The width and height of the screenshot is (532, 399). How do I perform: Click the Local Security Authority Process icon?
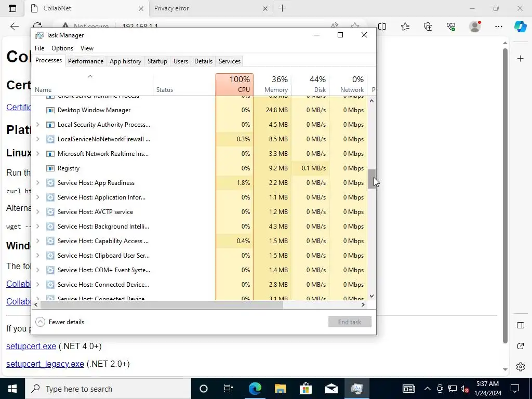click(50, 125)
